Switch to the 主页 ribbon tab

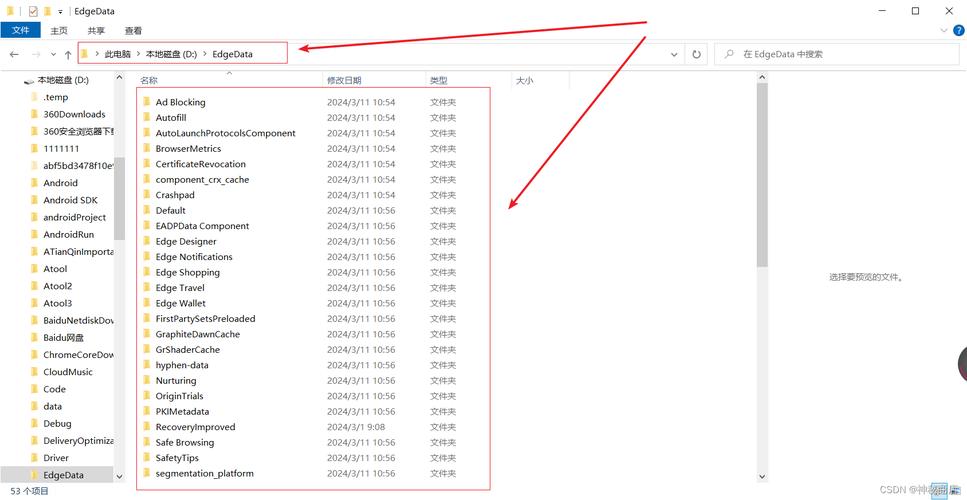[59, 30]
